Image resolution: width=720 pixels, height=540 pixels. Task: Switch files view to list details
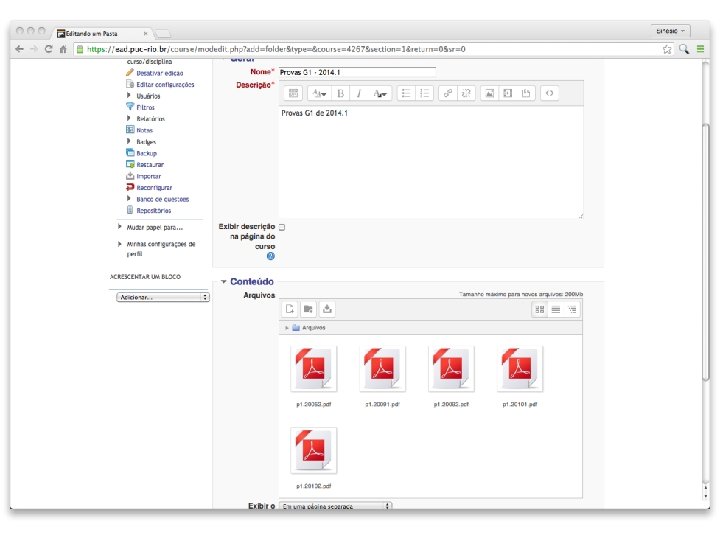coord(556,309)
